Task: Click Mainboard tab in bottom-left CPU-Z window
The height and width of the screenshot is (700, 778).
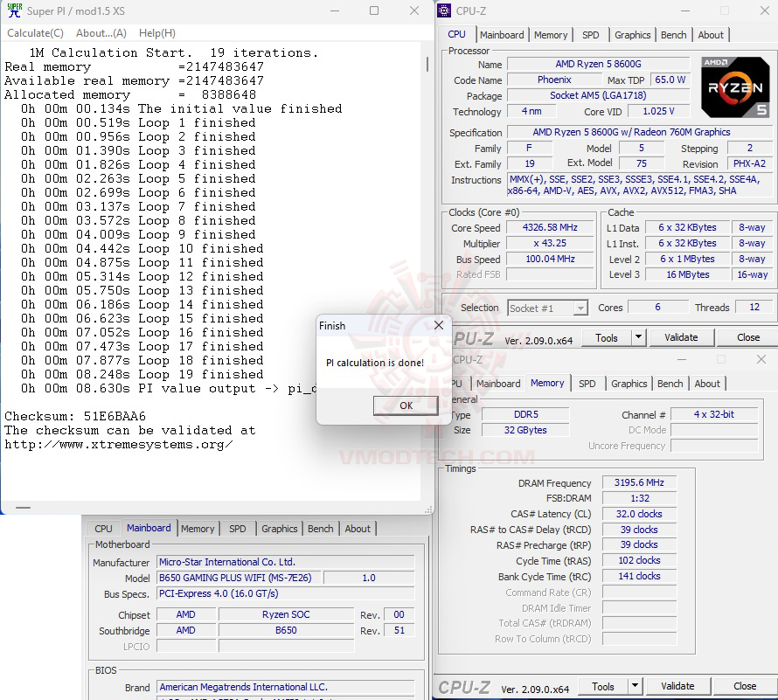Action: click(x=149, y=528)
